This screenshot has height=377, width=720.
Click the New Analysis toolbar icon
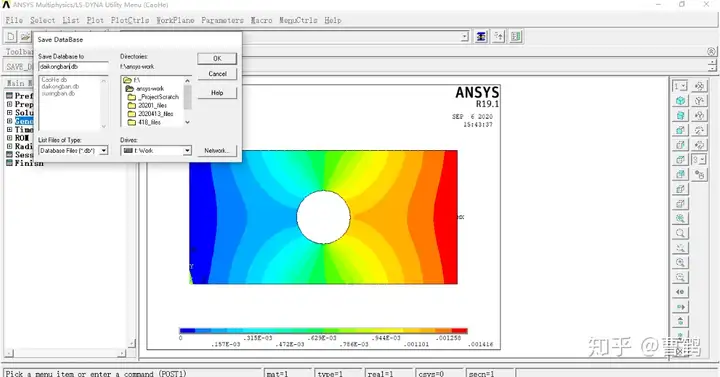[x=11, y=36]
